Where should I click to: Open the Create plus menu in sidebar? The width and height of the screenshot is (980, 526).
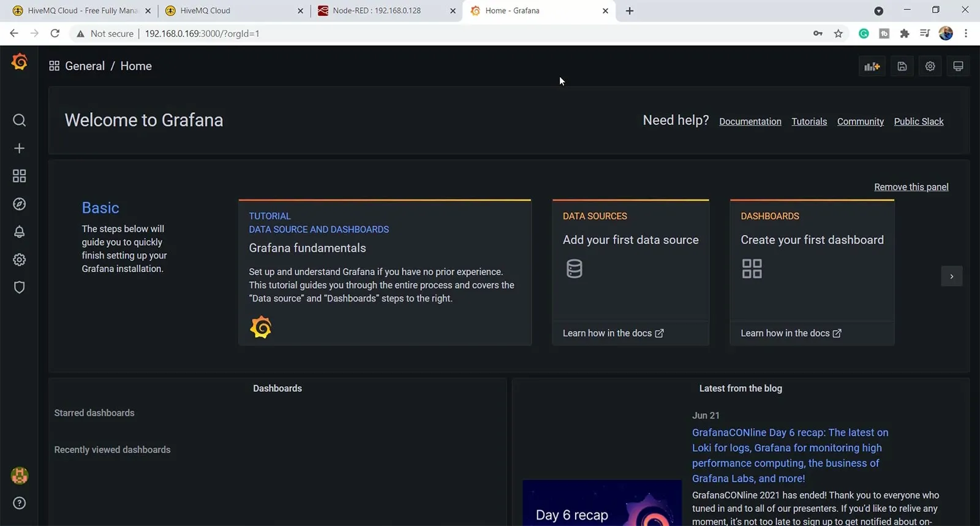pyautogui.click(x=20, y=148)
